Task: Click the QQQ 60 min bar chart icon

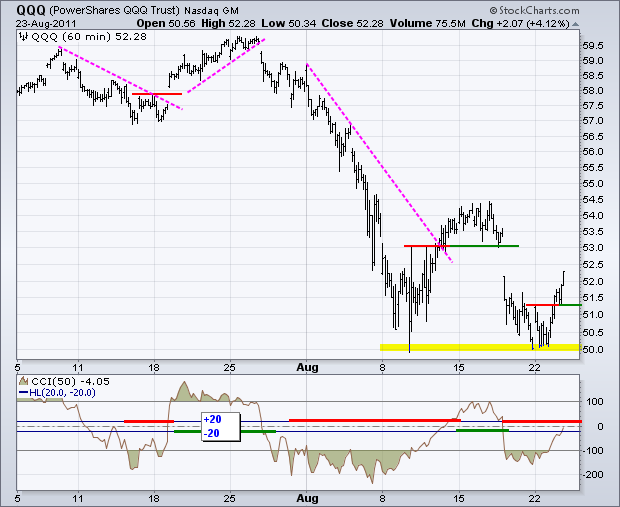Action: tap(24, 37)
